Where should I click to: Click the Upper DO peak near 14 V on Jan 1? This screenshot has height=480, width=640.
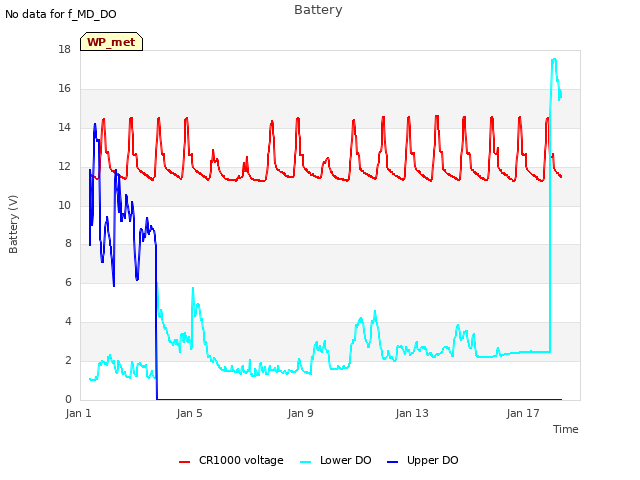[x=95, y=124]
